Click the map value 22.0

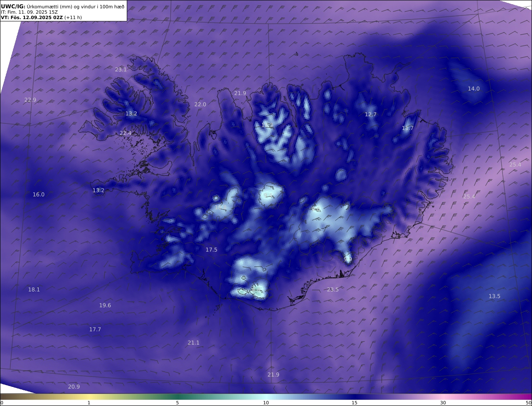click(200, 105)
